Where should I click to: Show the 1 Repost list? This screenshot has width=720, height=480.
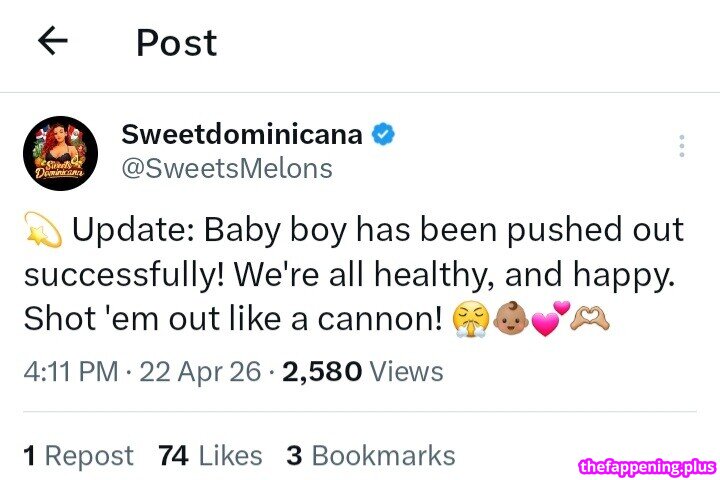click(78, 456)
